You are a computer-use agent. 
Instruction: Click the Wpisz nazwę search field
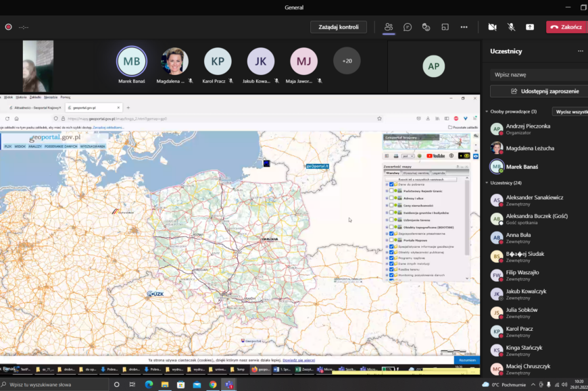[x=539, y=74]
